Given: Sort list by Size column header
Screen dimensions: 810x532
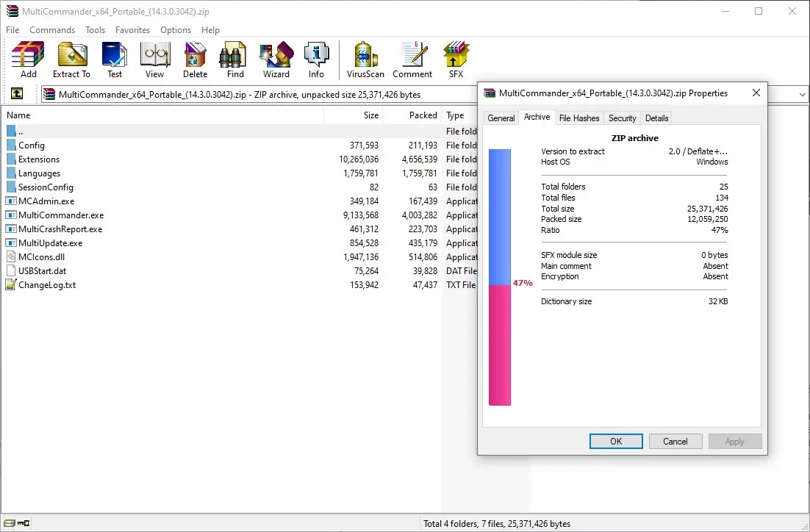Looking at the screenshot, I should [354, 115].
